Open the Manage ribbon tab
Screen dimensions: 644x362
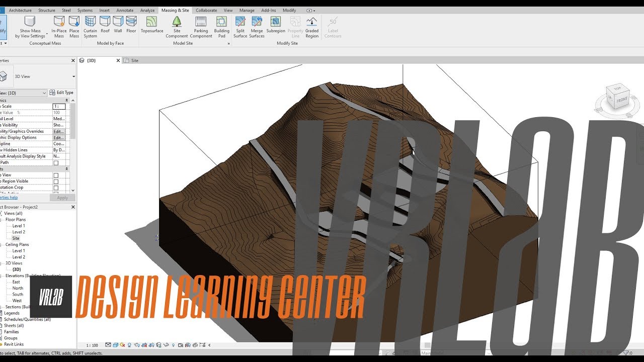(247, 10)
